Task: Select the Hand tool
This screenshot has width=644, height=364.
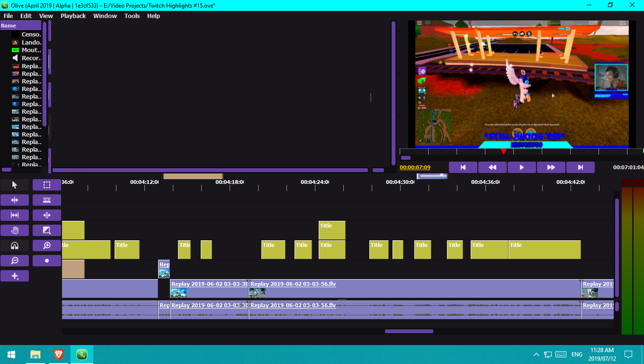Action: (x=15, y=230)
